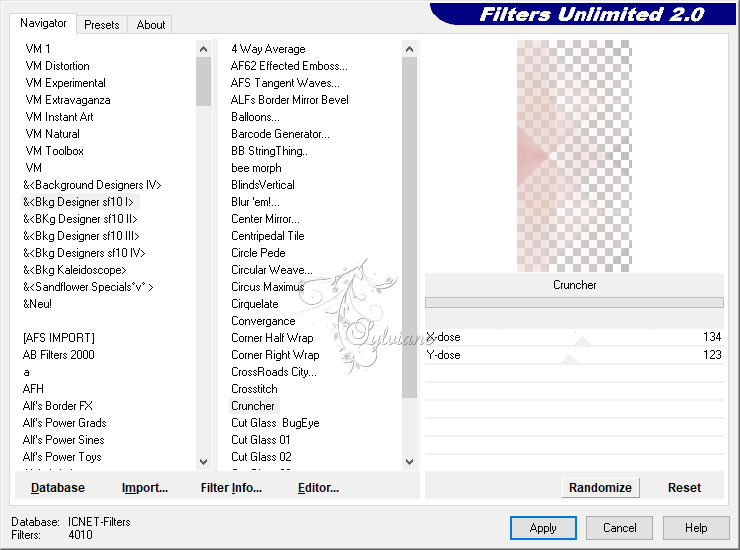Click Import... button
Viewport: 740px width, 550px height.
pyautogui.click(x=145, y=488)
